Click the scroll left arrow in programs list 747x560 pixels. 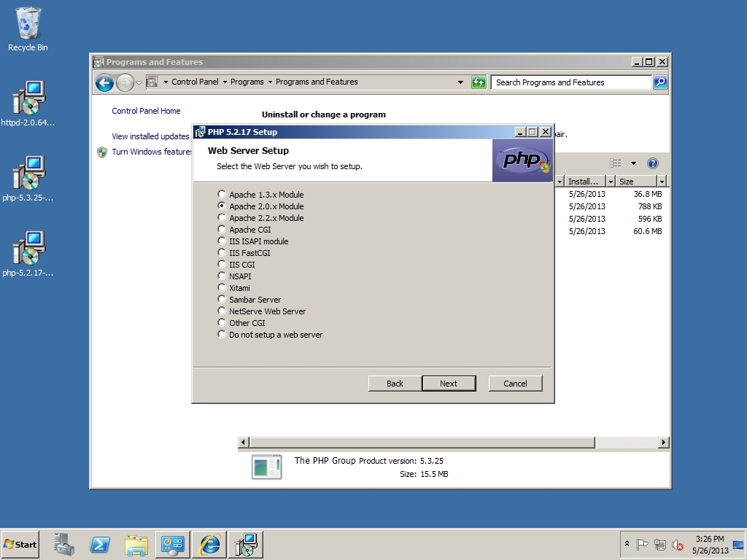click(x=243, y=443)
